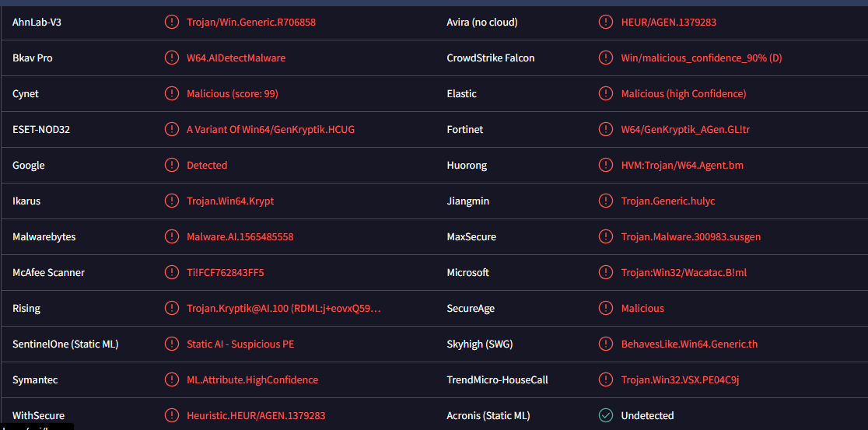The width and height of the screenshot is (868, 430).
Task: Click the green checkmark icon for Acronis
Action: point(606,415)
